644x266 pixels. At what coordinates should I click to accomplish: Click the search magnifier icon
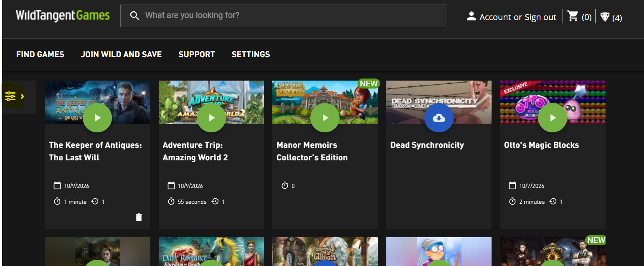coord(134,16)
